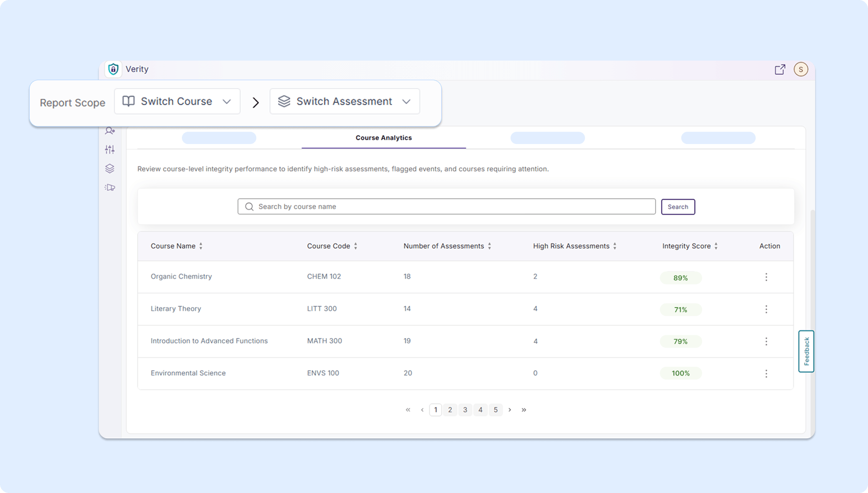This screenshot has height=493, width=868.
Task: Click the Verity shield logo icon
Action: (x=113, y=69)
